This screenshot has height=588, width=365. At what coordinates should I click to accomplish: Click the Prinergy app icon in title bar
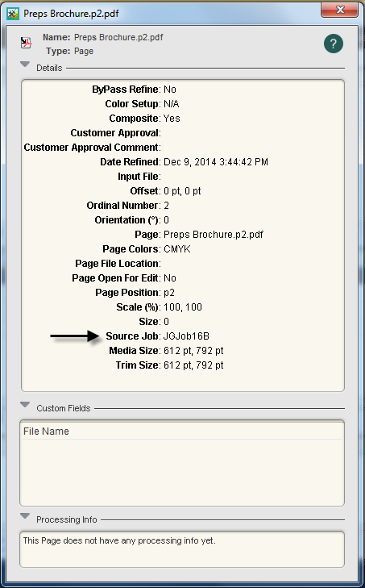(14, 14)
